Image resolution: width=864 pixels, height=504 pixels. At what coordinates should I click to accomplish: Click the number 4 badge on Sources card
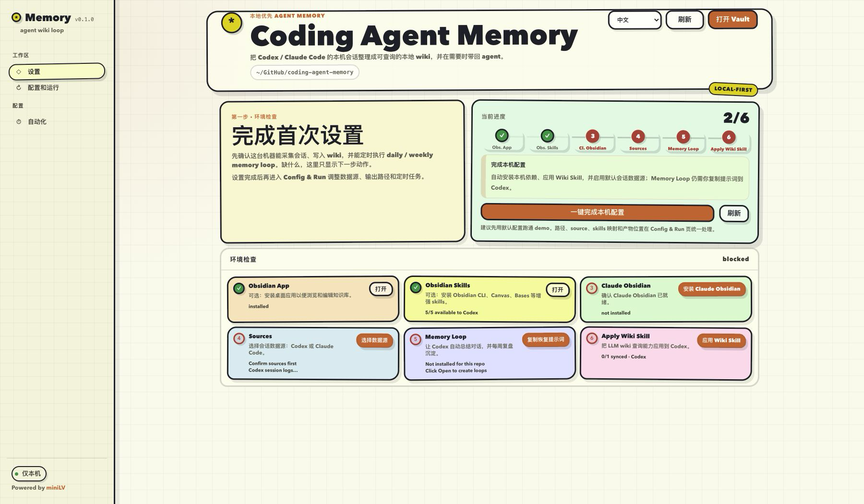(x=239, y=338)
